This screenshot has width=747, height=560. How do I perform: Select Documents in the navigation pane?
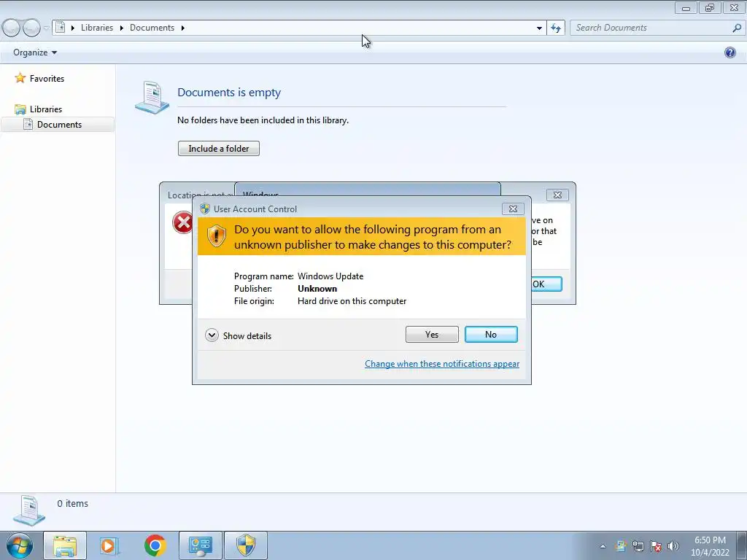(59, 124)
